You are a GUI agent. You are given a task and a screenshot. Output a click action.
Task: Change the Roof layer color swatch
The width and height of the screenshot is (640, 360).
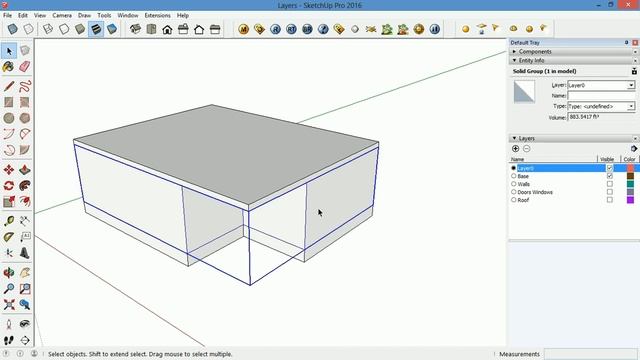(x=631, y=200)
